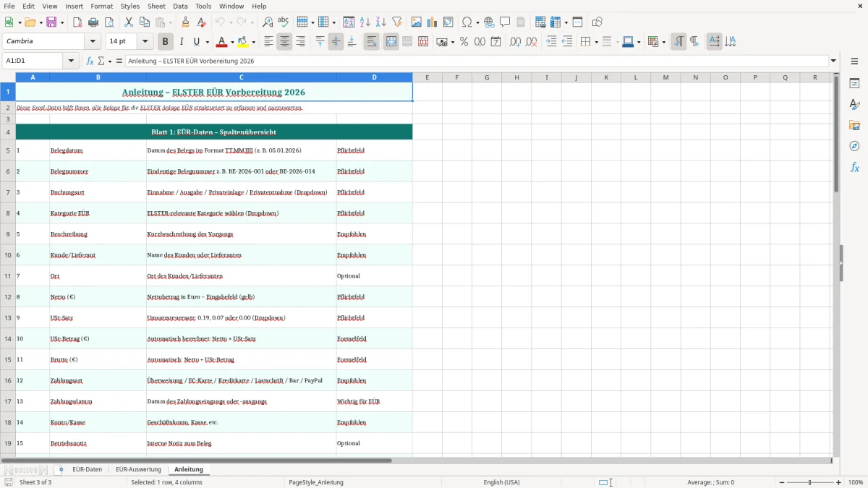Copy the selection
This screenshot has height=488, width=868.
(144, 22)
